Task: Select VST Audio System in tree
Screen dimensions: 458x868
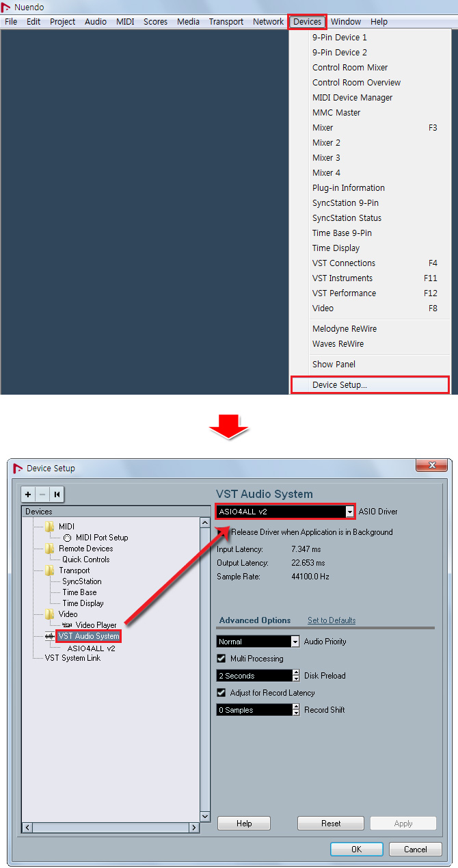Action: [x=89, y=636]
